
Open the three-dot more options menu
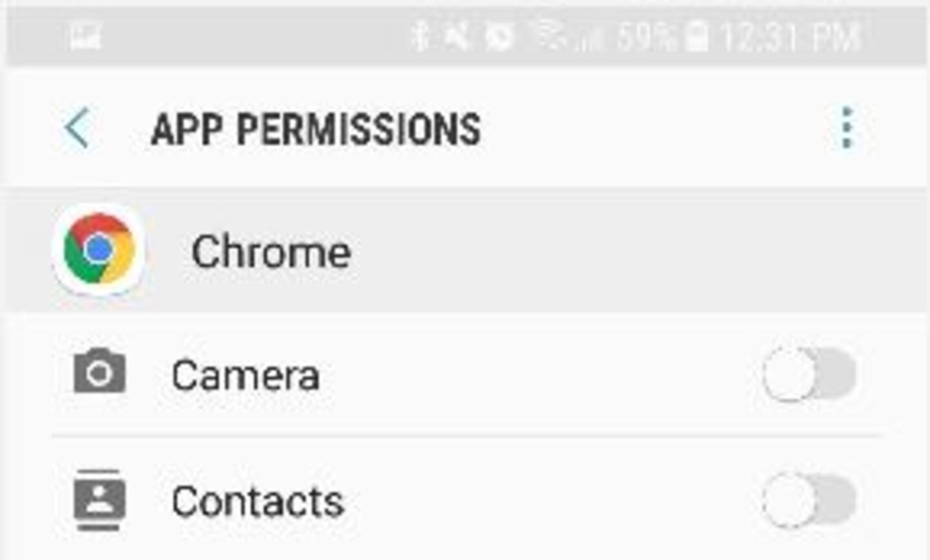coord(847,128)
